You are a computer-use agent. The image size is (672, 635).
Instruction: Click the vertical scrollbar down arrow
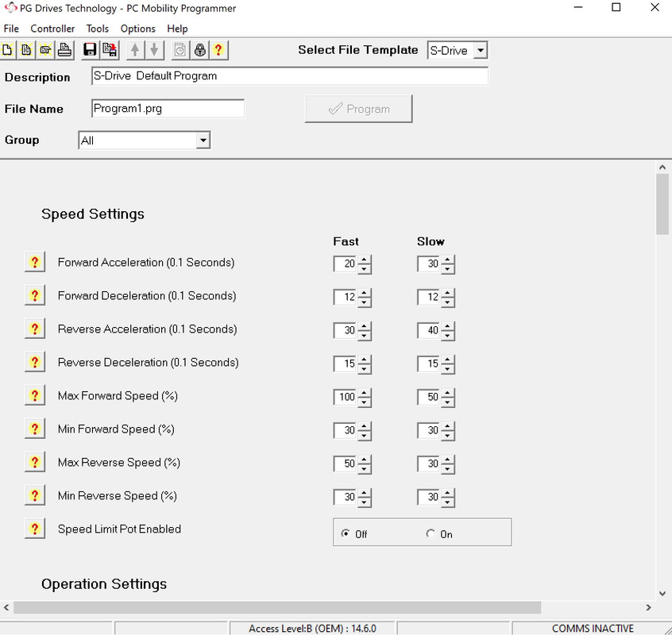point(662,594)
